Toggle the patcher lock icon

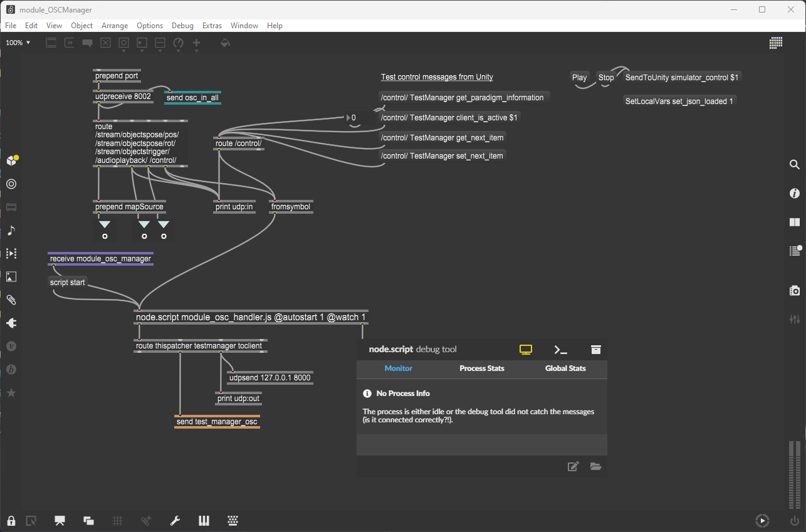tap(11, 520)
